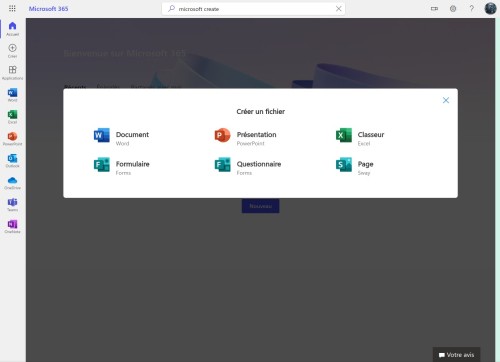The height and width of the screenshot is (362, 500).
Task: Launch Teams from the left sidebar
Action: (x=12, y=204)
